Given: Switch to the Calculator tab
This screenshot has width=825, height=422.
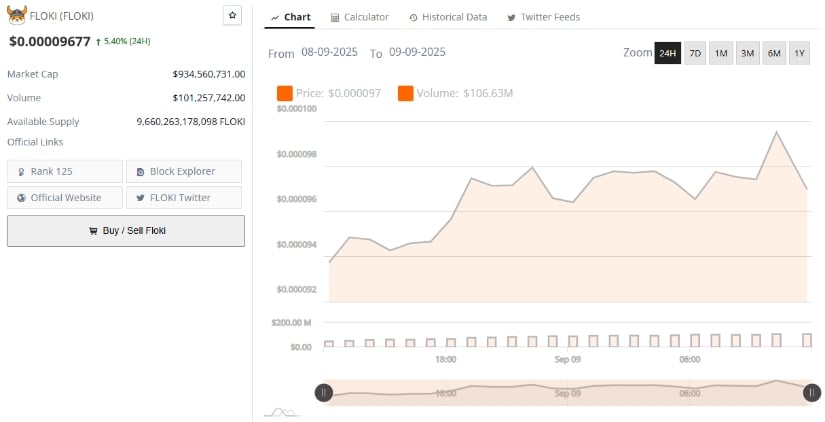Looking at the screenshot, I should (x=360, y=17).
